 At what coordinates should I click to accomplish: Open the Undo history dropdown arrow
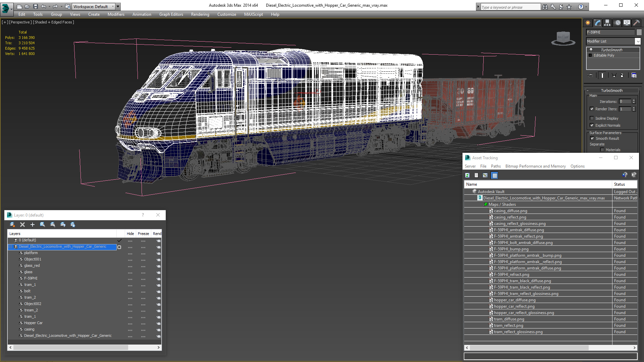pos(49,6)
